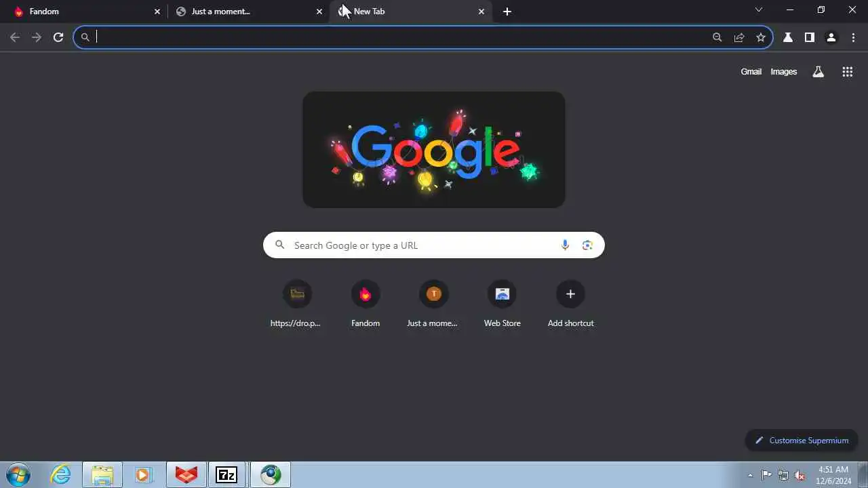Click the browser back arrow
The height and width of the screenshot is (488, 868).
(15, 37)
